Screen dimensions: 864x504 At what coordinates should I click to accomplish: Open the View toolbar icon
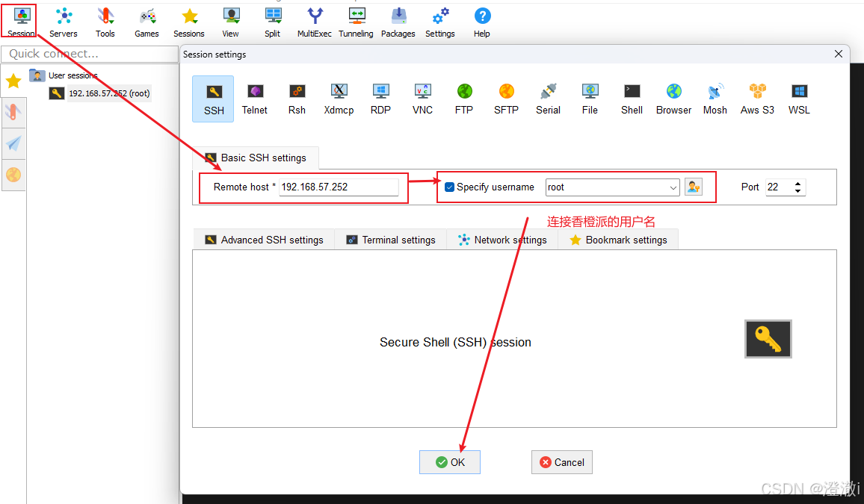click(230, 22)
